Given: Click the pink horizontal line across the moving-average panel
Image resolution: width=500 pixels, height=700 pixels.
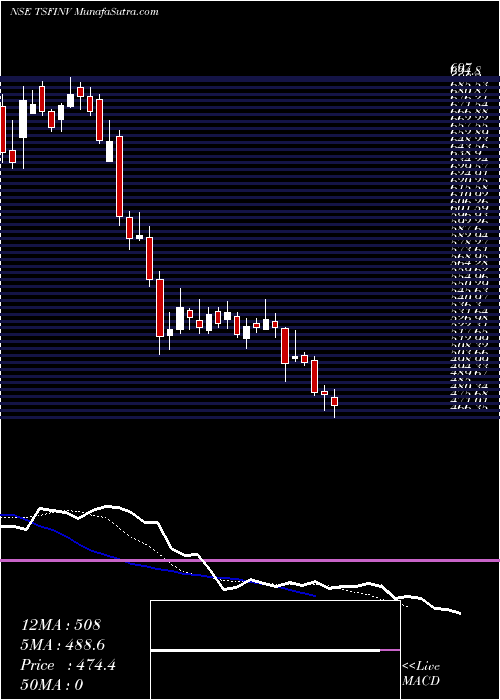Looking at the screenshot, I should click(x=250, y=560).
